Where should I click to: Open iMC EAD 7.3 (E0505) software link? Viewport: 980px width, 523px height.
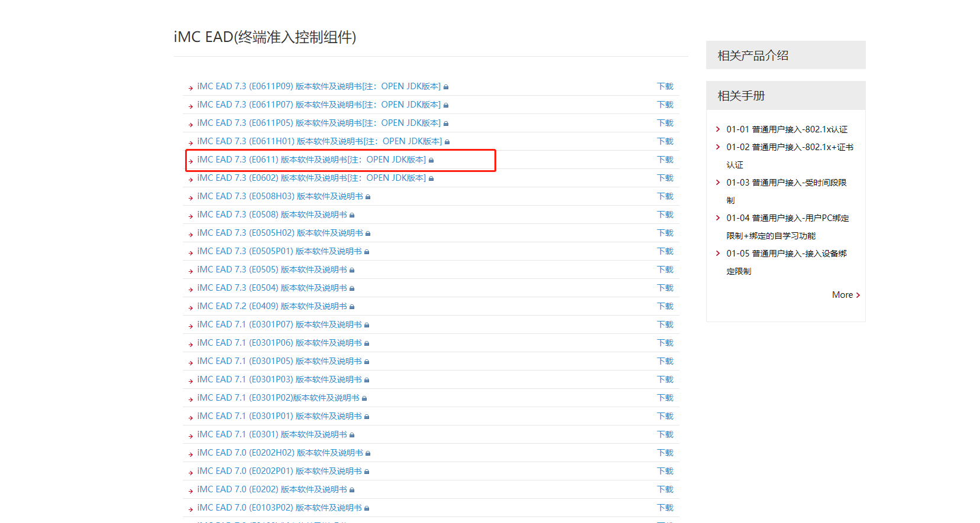[x=272, y=269]
